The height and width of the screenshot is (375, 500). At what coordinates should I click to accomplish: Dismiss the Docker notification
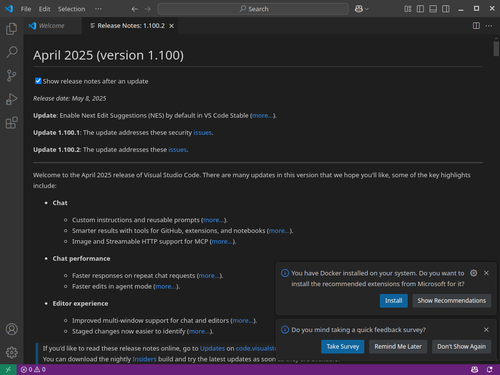point(486,273)
